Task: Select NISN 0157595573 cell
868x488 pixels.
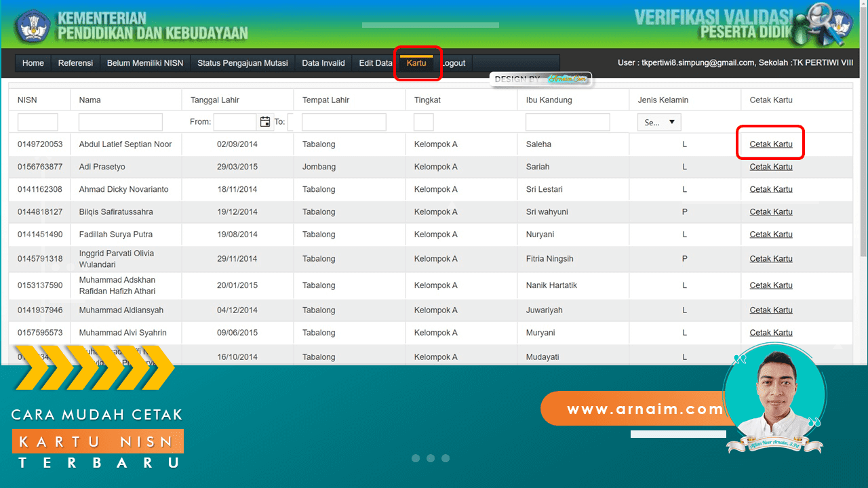Action: pos(40,333)
